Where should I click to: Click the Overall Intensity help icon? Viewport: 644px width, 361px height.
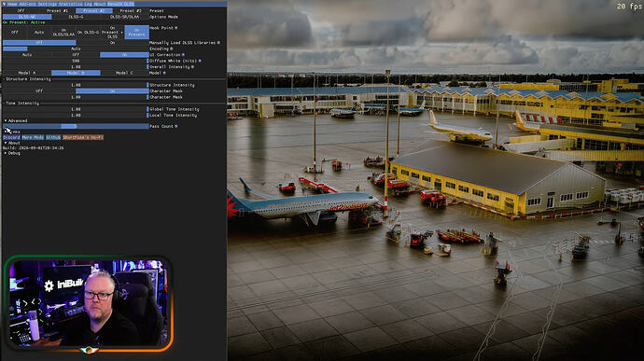pyautogui.click(x=192, y=66)
